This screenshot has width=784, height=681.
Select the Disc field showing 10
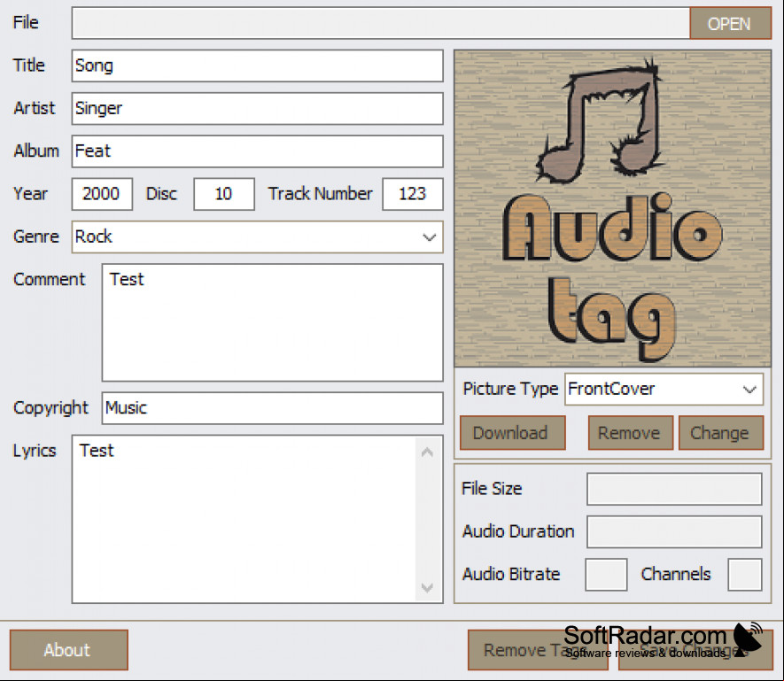pos(224,194)
